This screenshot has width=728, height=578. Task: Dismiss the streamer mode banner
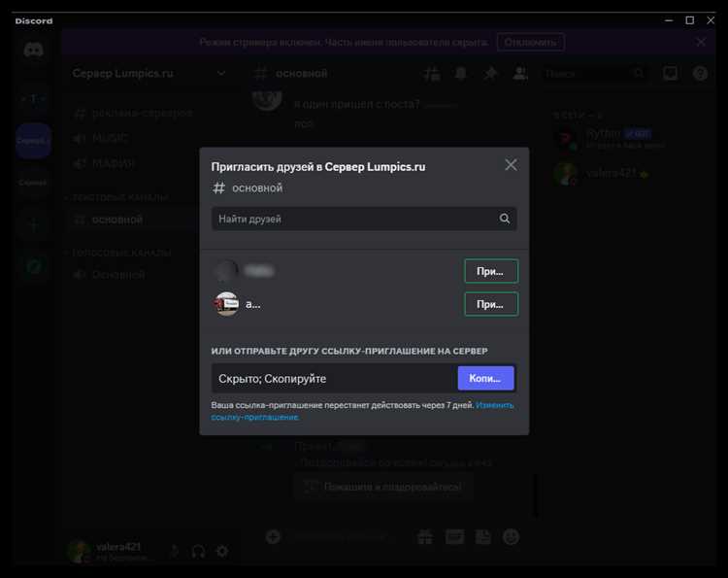point(701,43)
